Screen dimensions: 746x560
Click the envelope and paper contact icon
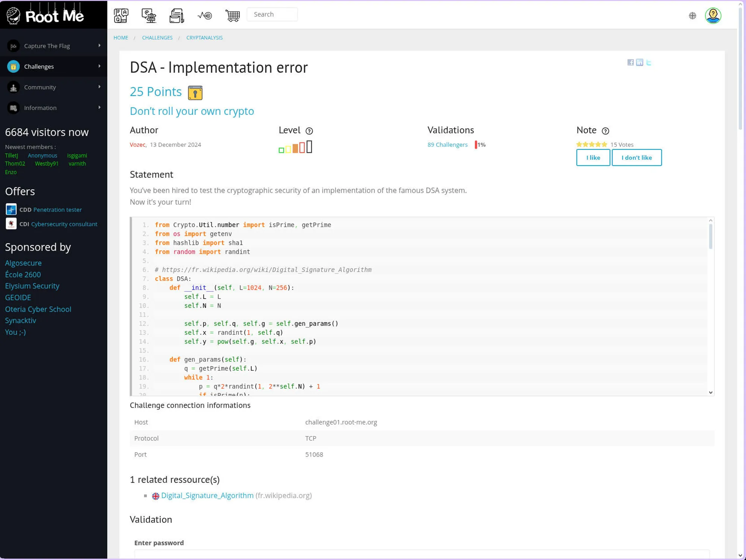(176, 15)
